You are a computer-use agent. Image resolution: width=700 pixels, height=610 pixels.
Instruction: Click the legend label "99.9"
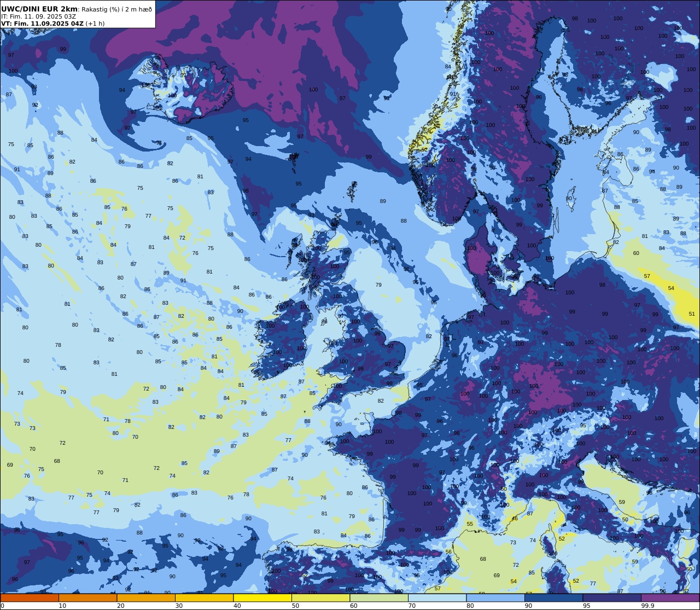648,606
